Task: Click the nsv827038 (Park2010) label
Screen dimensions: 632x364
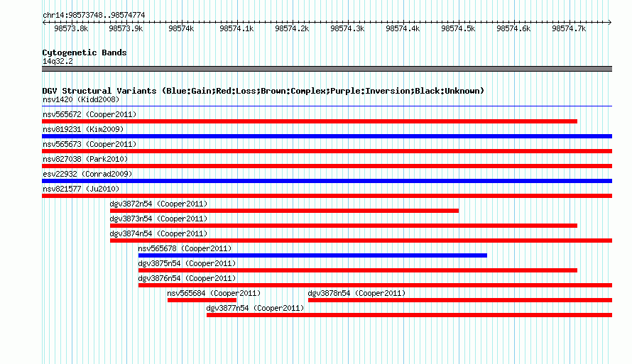Action: 85,159
